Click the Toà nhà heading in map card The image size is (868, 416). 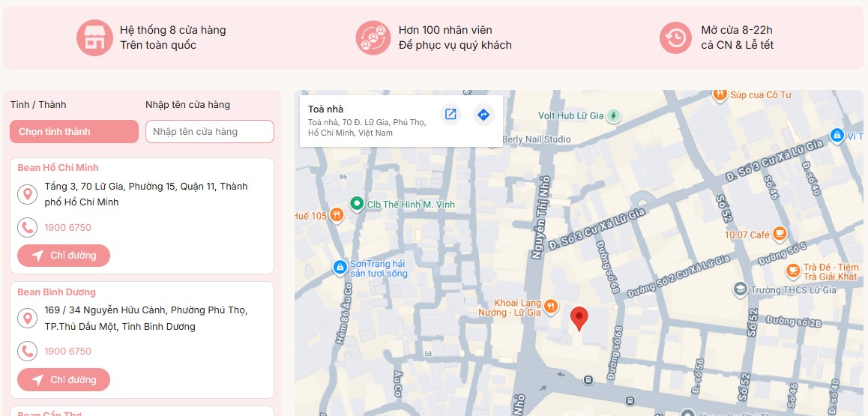(325, 109)
